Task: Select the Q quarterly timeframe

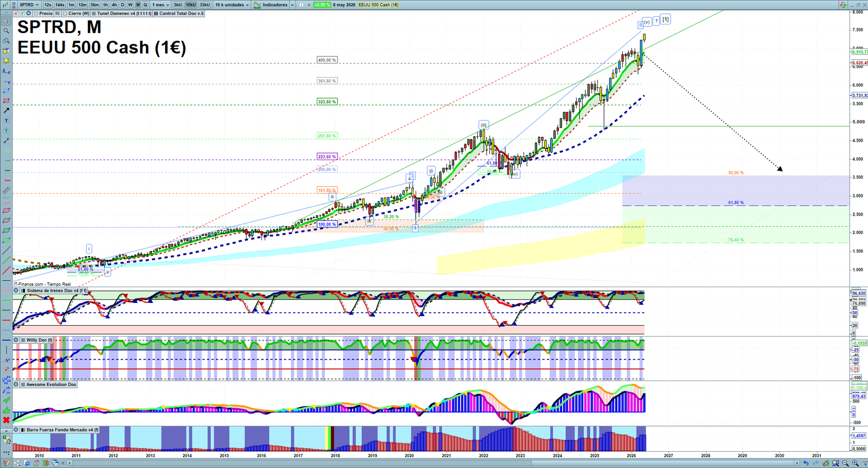Action: [145, 5]
